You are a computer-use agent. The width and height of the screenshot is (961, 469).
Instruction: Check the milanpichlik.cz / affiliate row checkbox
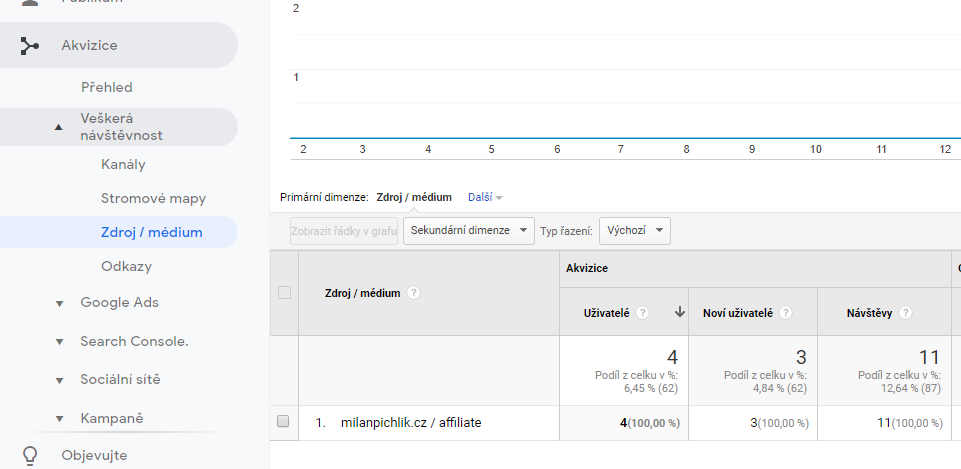pos(283,421)
